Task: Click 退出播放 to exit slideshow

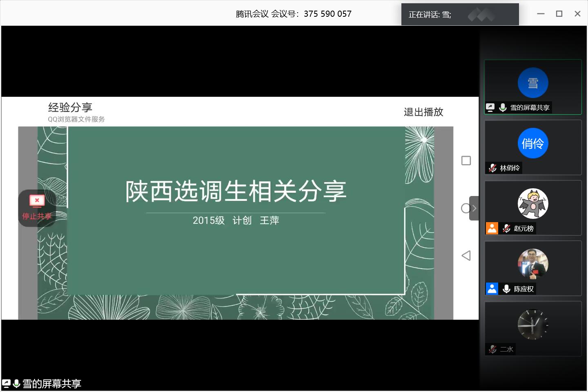Action: (423, 112)
